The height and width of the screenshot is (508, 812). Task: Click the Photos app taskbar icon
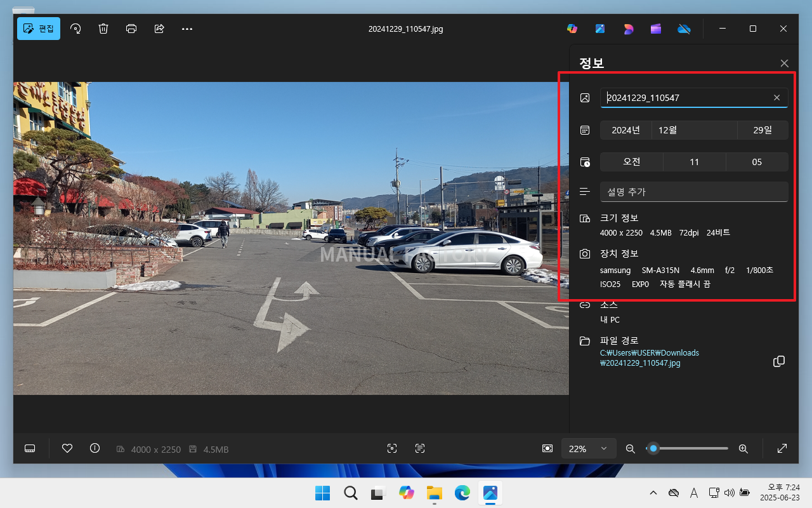pos(490,493)
